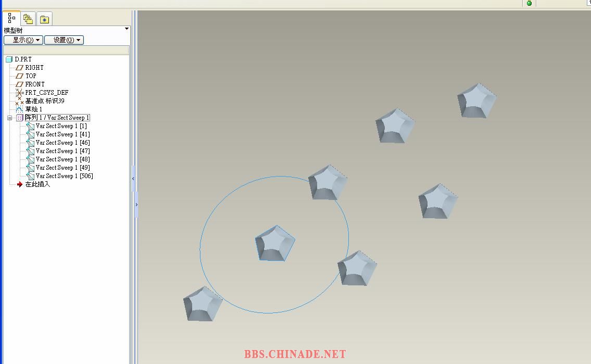The height and width of the screenshot is (364, 591).
Task: Click the right arrow sash handle
Action: [x=136, y=205]
